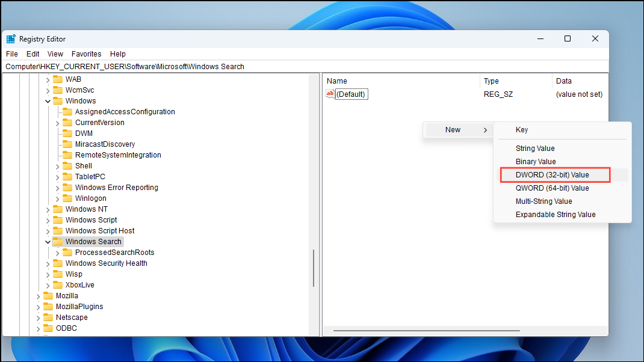644x362 pixels.
Task: Expand the Windows NT key node
Action: click(x=48, y=209)
